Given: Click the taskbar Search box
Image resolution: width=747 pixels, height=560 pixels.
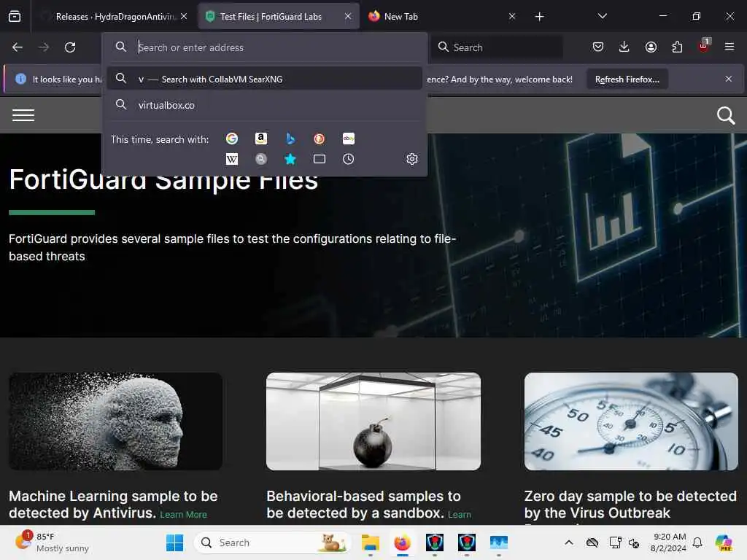Looking at the screenshot, I should click(273, 542).
